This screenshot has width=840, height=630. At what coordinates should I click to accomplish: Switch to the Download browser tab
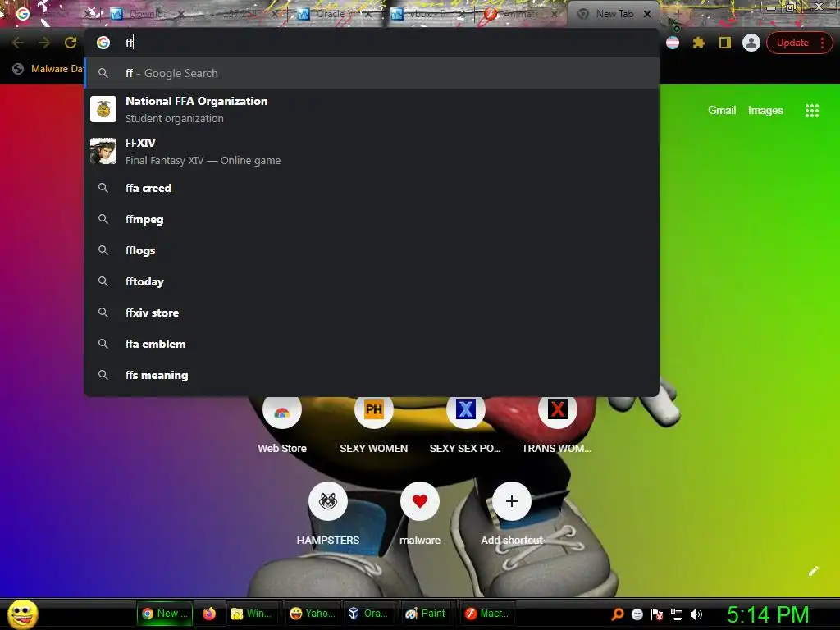(146, 14)
